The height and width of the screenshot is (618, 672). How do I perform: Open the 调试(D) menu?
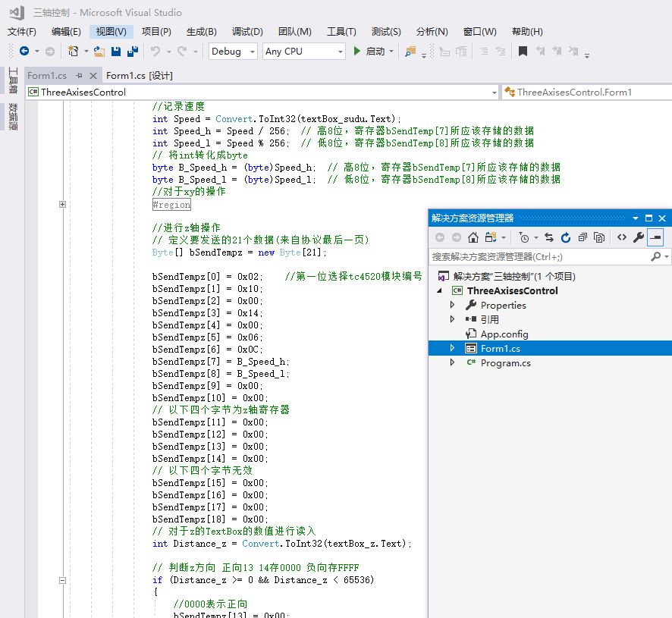[x=247, y=32]
